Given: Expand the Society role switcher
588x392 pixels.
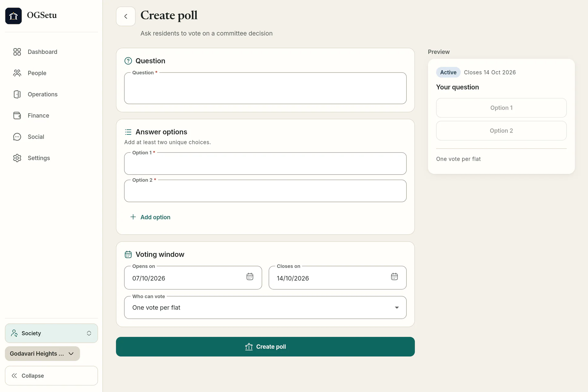Looking at the screenshot, I should click(51, 333).
